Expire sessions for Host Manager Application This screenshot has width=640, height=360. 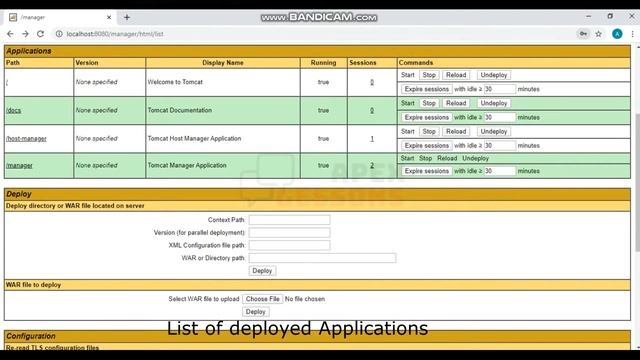tap(427, 145)
